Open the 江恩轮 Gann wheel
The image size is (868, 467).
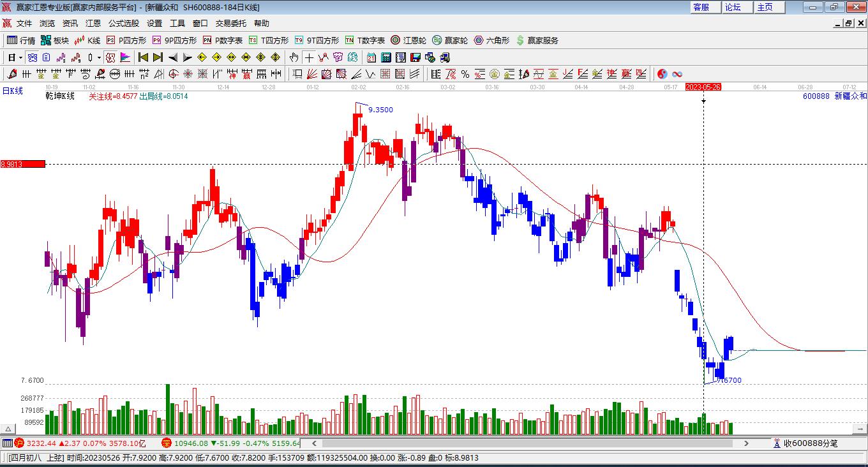tap(408, 40)
